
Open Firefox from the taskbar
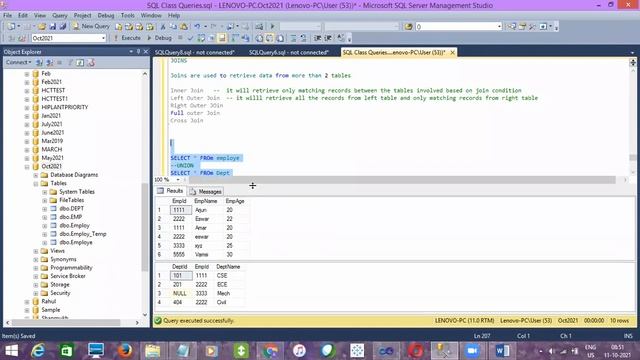coord(124,351)
